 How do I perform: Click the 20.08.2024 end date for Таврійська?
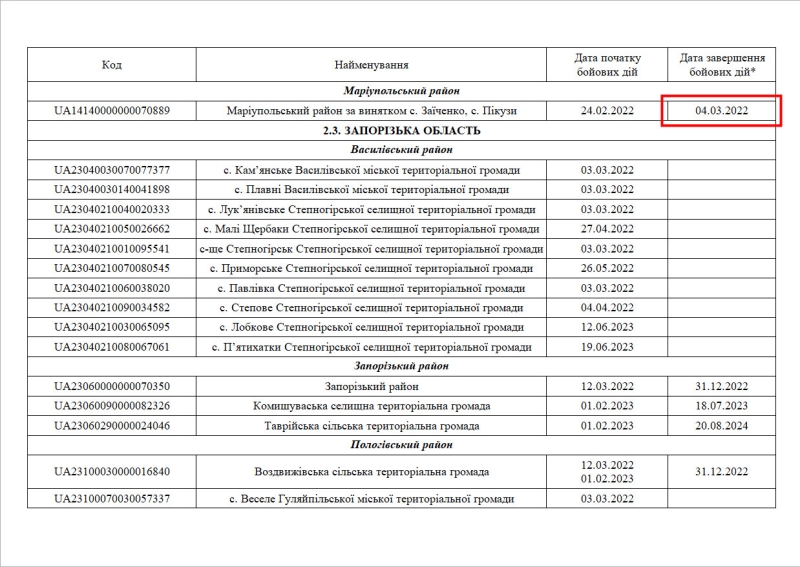click(x=721, y=425)
